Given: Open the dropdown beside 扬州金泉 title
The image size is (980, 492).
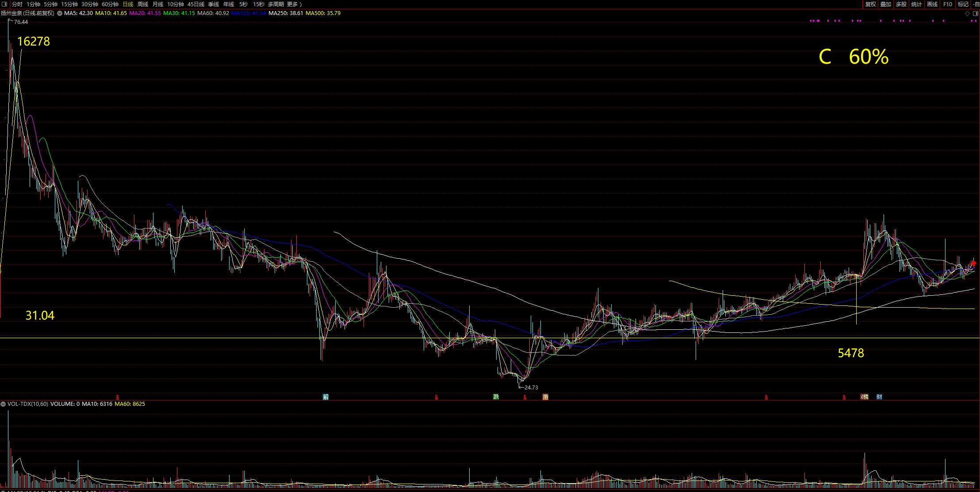Looking at the screenshot, I should coord(60,13).
